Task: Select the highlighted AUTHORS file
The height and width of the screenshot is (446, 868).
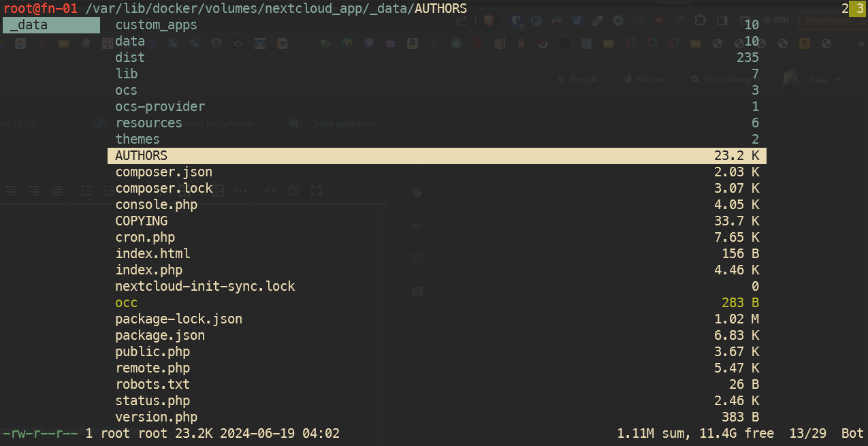Action: tap(141, 156)
